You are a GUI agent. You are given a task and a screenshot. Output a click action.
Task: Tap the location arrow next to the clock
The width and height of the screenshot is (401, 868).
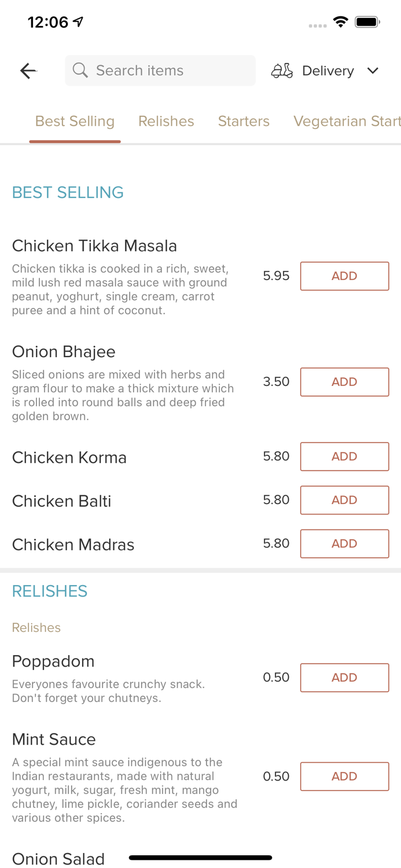point(77,21)
